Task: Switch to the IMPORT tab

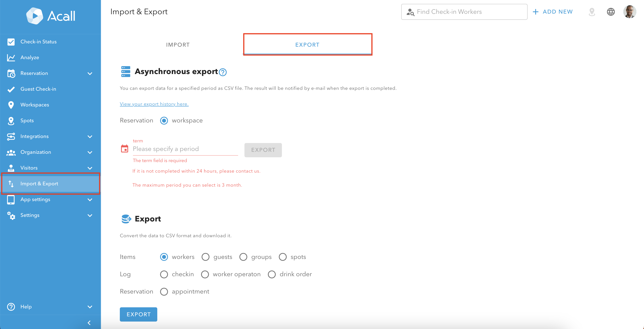Action: pos(178,45)
